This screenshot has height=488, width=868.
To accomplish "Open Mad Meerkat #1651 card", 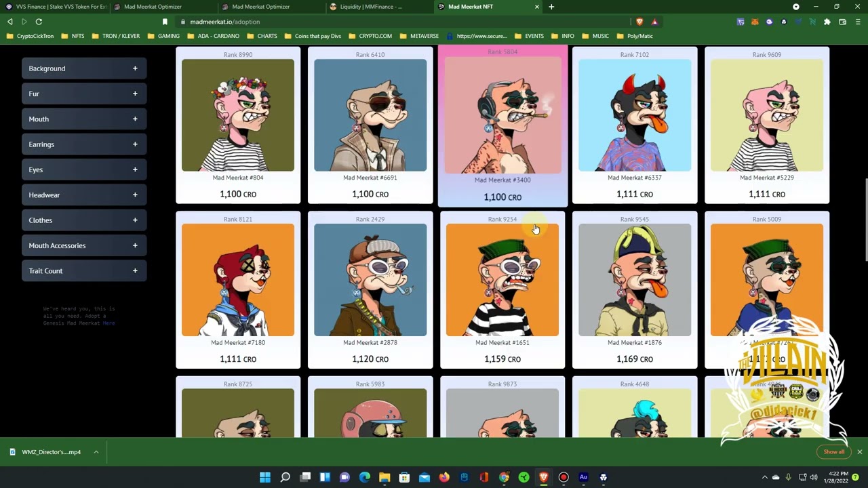I will pos(502,290).
